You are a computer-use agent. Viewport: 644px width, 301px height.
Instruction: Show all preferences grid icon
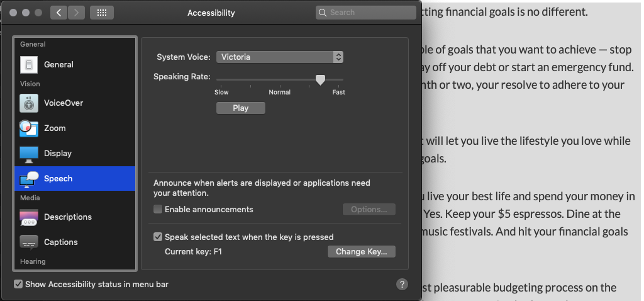[x=102, y=13]
